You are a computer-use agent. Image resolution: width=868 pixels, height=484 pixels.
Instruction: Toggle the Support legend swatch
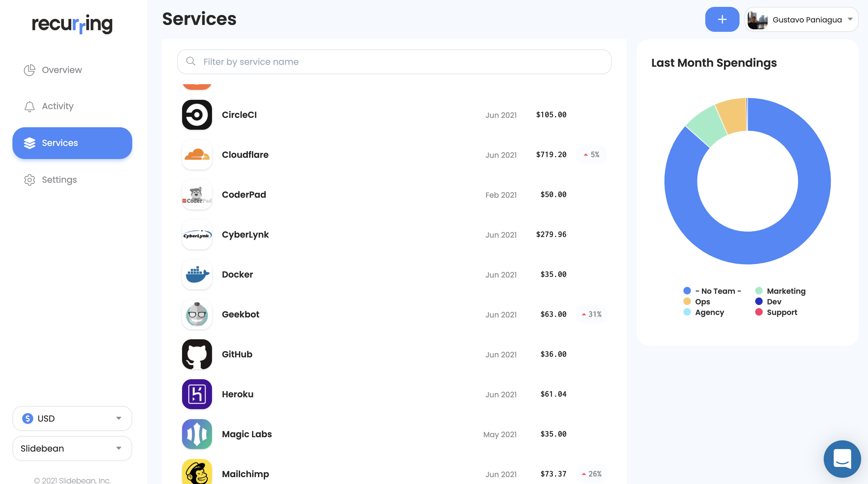click(759, 312)
